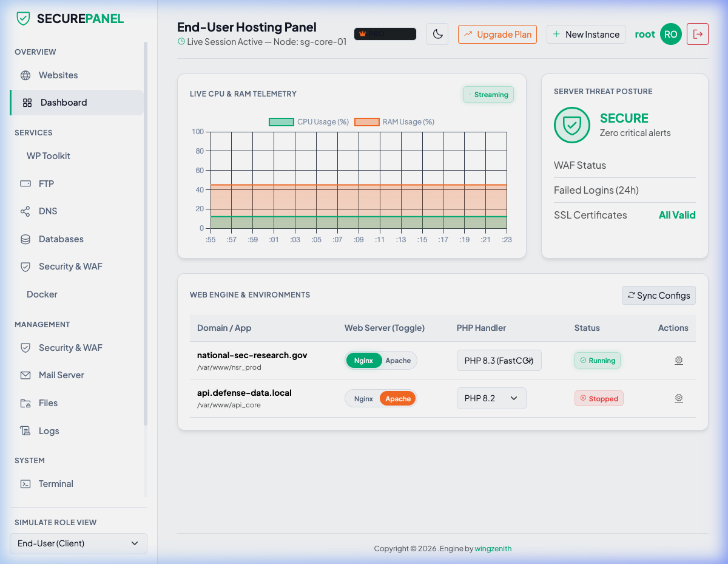Viewport: 728px width, 564px height.
Task: Click the Upgrade Plan button
Action: click(x=497, y=34)
